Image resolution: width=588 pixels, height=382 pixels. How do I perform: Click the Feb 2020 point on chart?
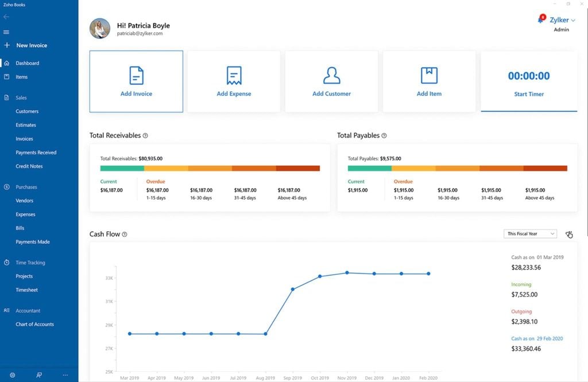[x=428, y=274]
